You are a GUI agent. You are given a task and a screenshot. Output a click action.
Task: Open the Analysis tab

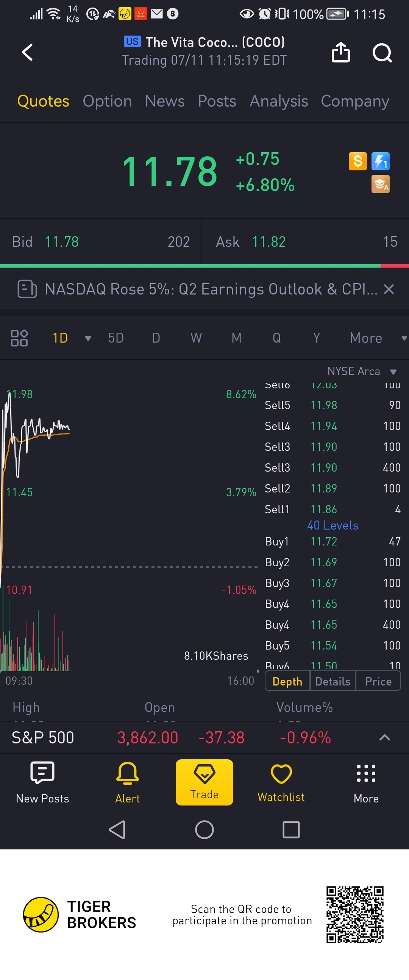point(278,101)
